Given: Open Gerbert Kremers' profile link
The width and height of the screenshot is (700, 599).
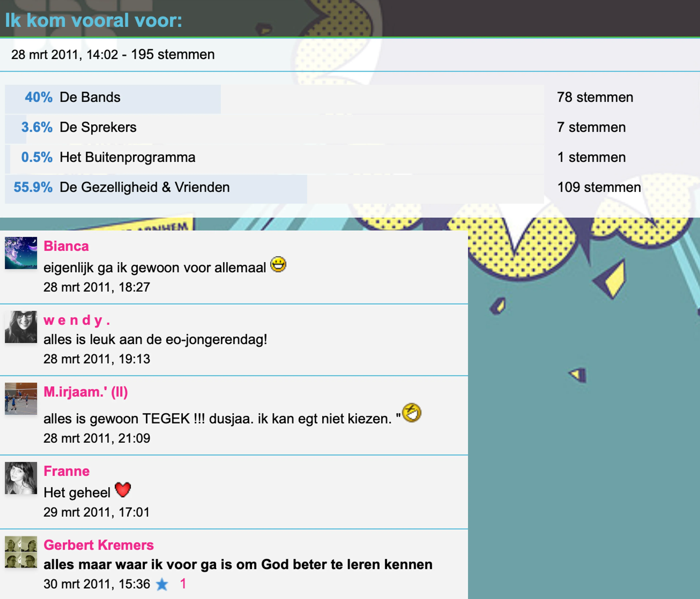Looking at the screenshot, I should point(99,545).
